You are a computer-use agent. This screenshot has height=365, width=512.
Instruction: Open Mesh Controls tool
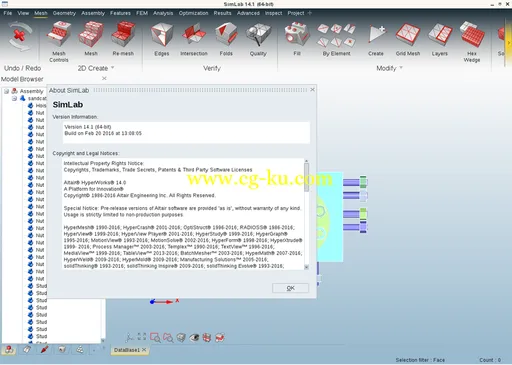pyautogui.click(x=59, y=42)
